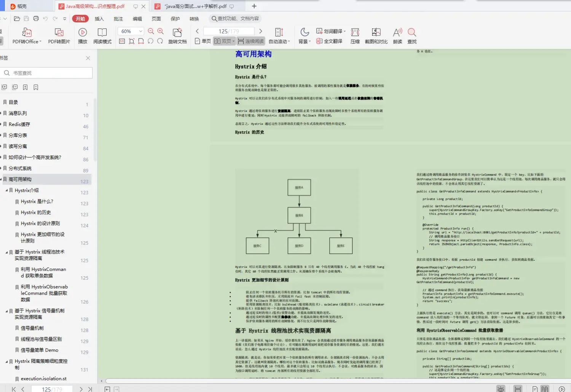Collapse Hystrix 隔离策略细粒度控制 node
This screenshot has width=571, height=392.
tap(6, 362)
